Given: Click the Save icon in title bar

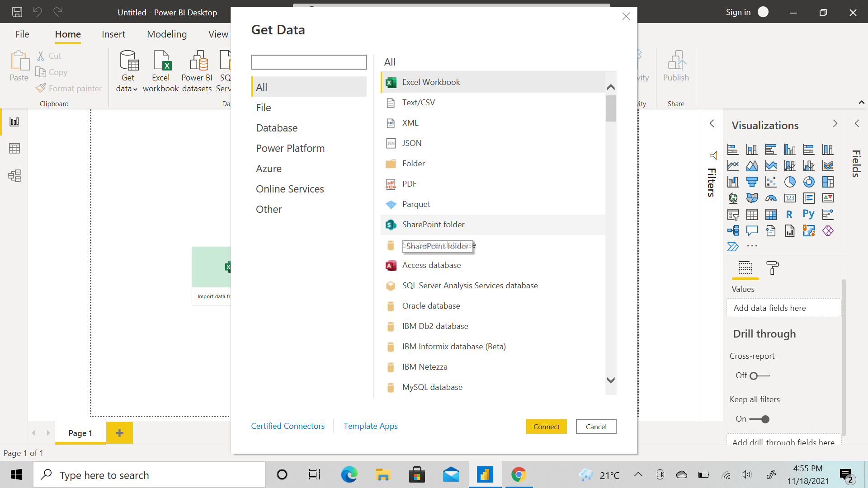Looking at the screenshot, I should (17, 12).
